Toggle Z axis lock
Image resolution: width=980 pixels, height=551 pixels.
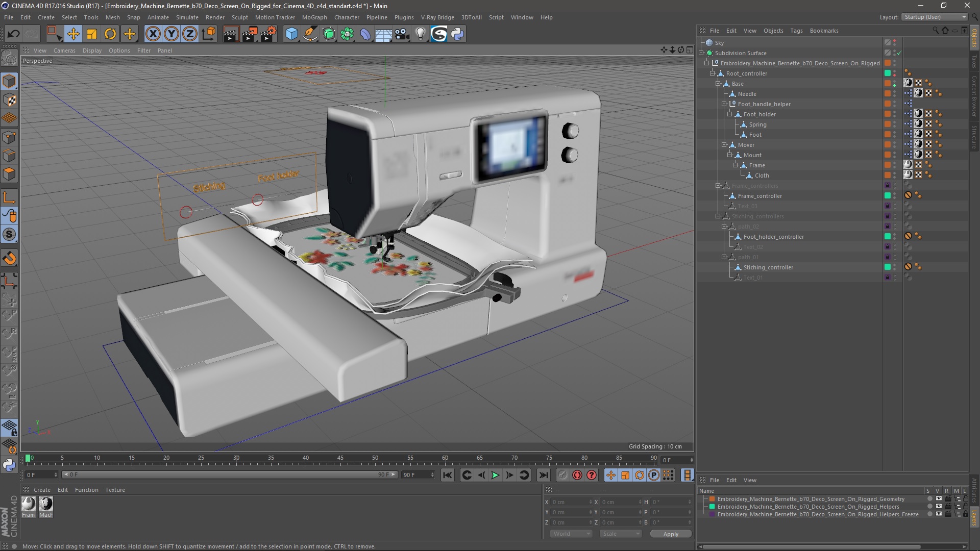click(x=190, y=34)
